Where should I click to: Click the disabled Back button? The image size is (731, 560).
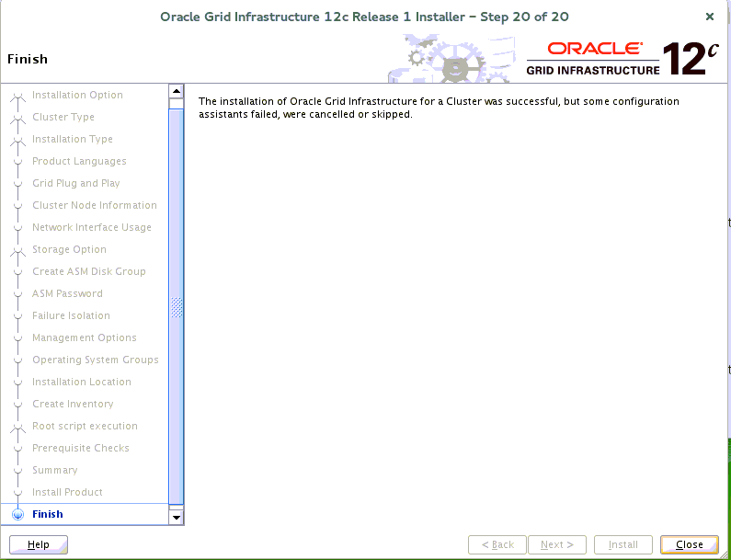tap(497, 544)
